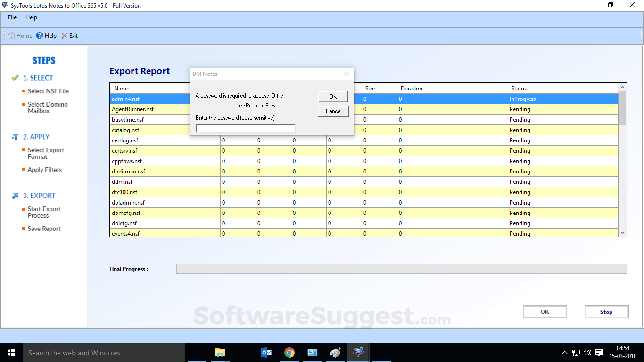This screenshot has width=644, height=362.
Task: Confirm password with dialog OK button
Action: pyautogui.click(x=333, y=97)
